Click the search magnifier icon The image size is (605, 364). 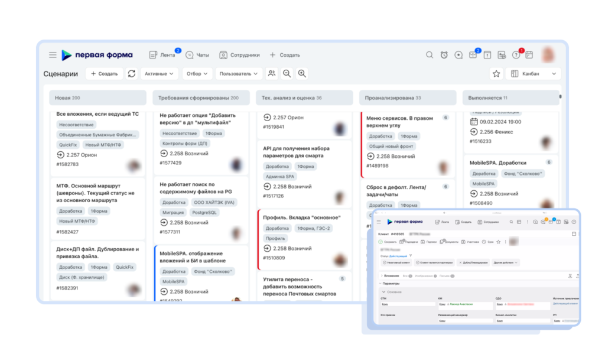[430, 55]
